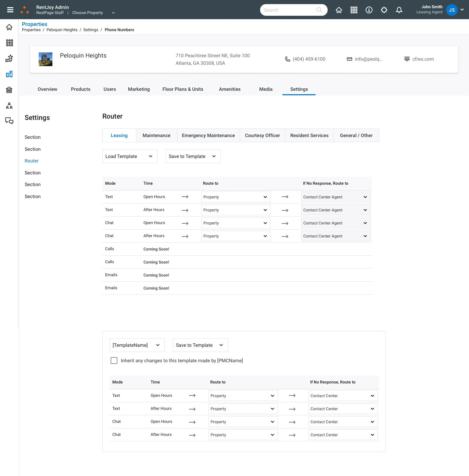Viewport: 469px width, 476px height.
Task: Open the notifications bell
Action: pyautogui.click(x=399, y=10)
